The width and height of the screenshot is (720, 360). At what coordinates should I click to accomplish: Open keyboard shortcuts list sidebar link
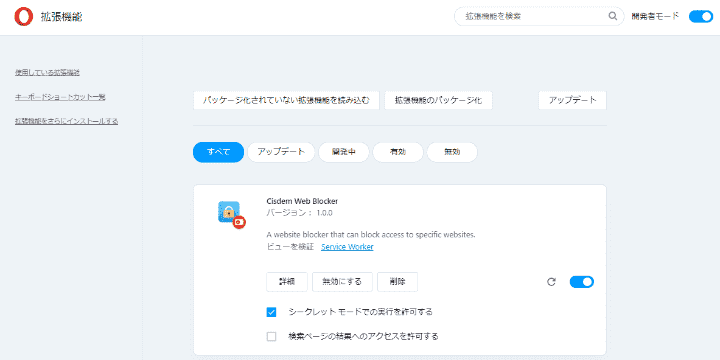pyautogui.click(x=61, y=97)
